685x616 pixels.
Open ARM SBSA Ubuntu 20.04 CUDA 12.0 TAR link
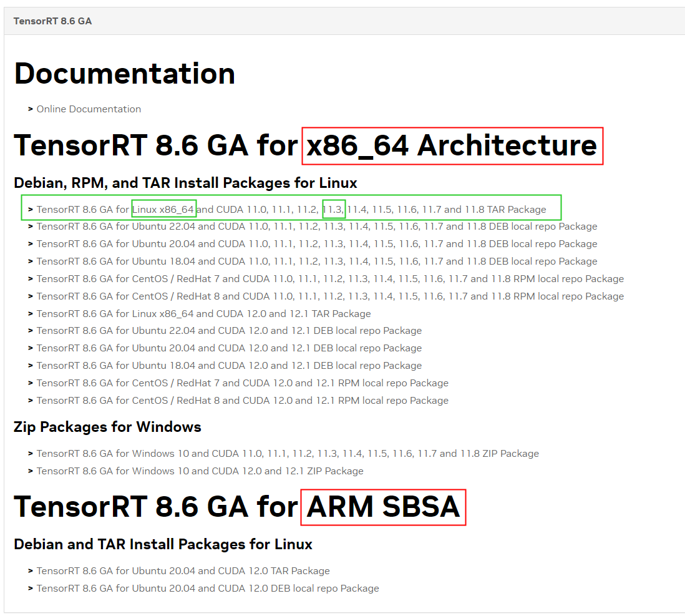point(183,571)
